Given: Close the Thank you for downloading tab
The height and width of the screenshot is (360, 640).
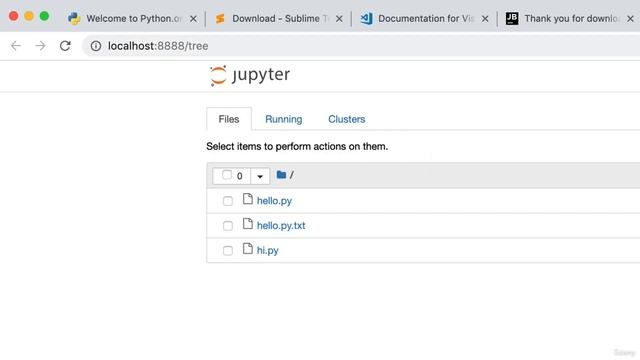Looking at the screenshot, I should pos(631,19).
